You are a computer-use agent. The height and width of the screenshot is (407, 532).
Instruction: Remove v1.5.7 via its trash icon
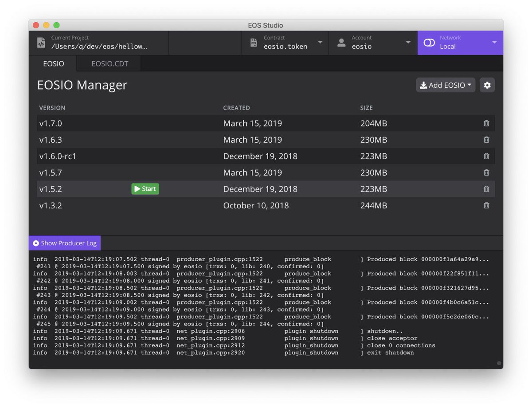486,172
